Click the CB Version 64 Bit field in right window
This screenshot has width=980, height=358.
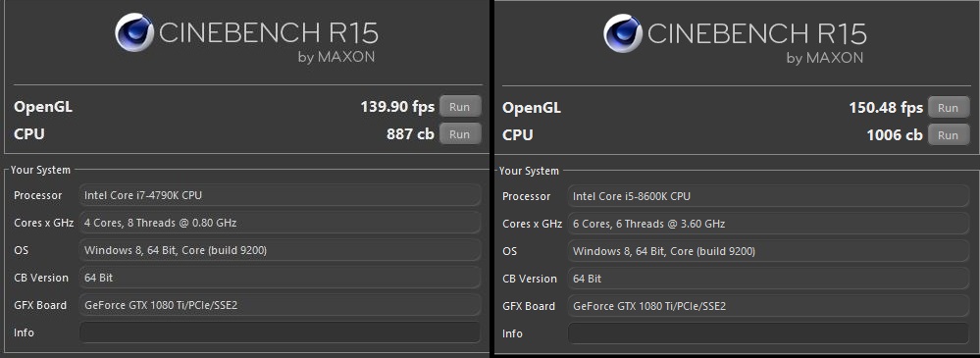click(769, 278)
